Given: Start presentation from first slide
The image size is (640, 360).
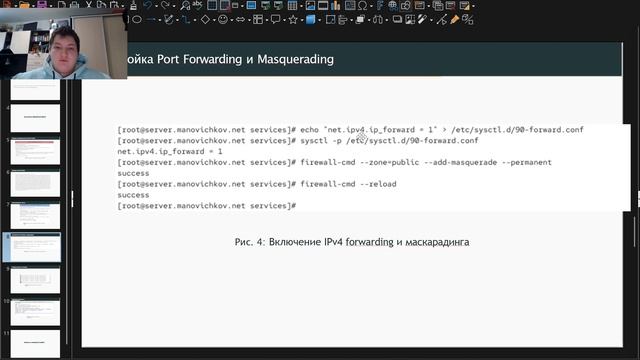Looking at the screenshot, I should click(x=265, y=5).
